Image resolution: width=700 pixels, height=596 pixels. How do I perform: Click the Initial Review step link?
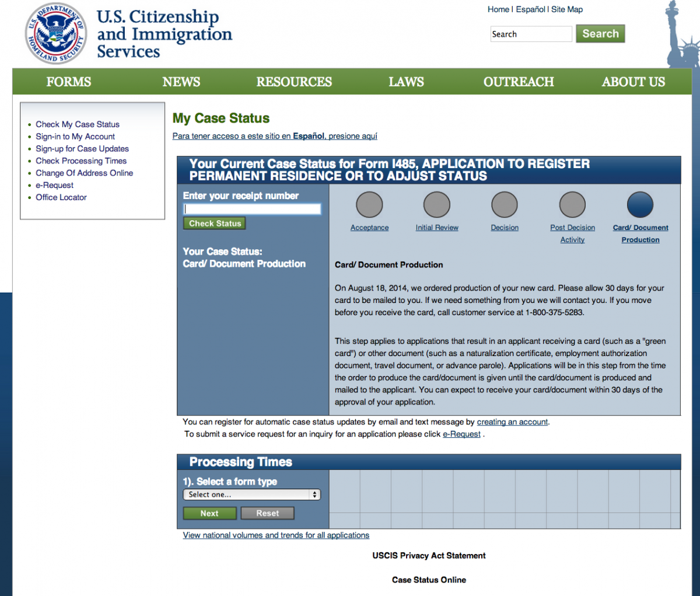tap(437, 228)
